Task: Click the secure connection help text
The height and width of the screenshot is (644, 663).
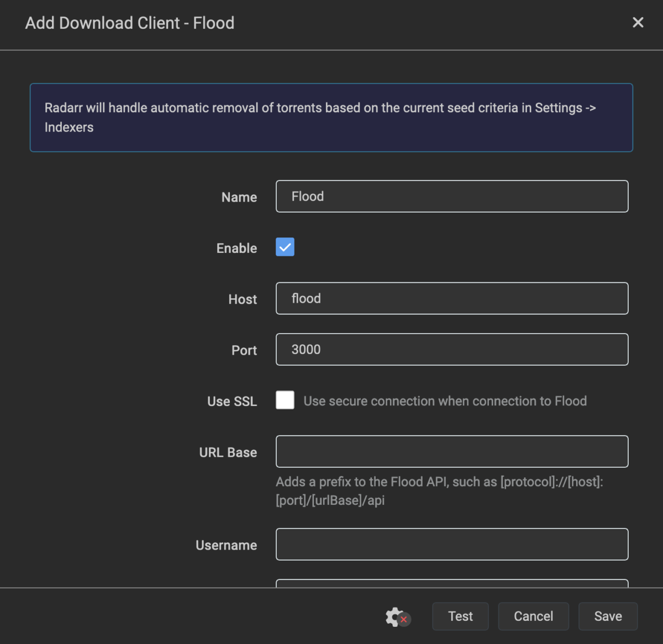Action: pos(445,402)
